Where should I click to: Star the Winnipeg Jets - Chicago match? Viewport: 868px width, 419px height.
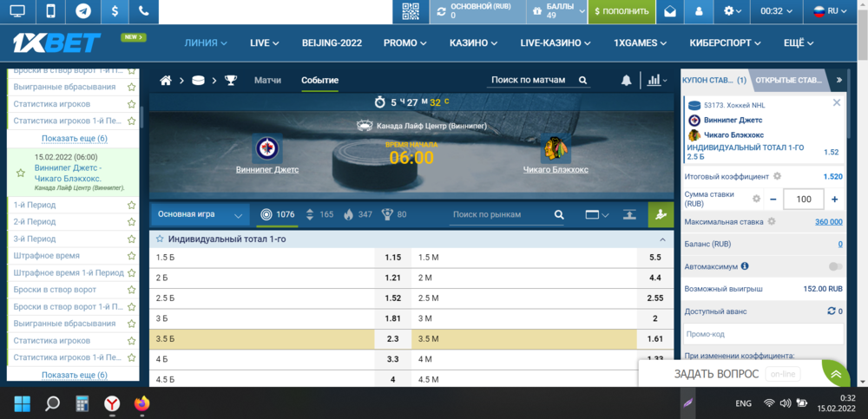(x=21, y=173)
